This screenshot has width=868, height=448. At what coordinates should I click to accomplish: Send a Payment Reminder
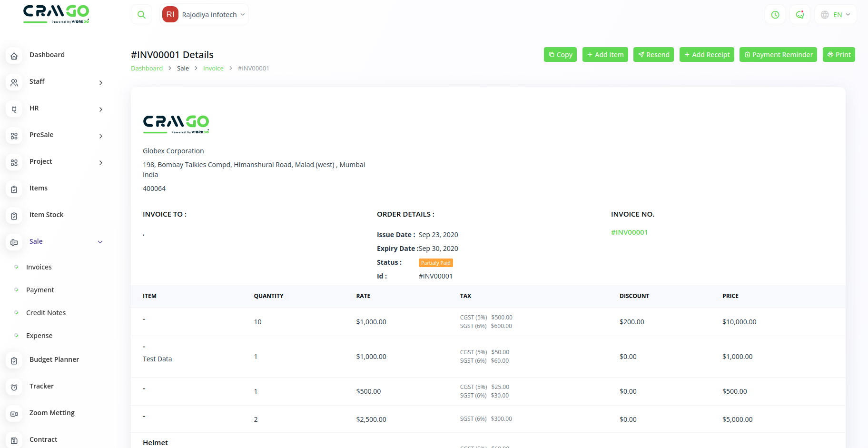point(779,55)
